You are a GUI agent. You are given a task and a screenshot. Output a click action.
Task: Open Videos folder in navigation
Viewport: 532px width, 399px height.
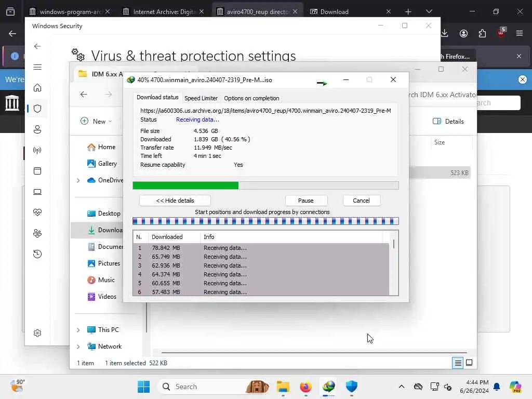pyautogui.click(x=102, y=297)
